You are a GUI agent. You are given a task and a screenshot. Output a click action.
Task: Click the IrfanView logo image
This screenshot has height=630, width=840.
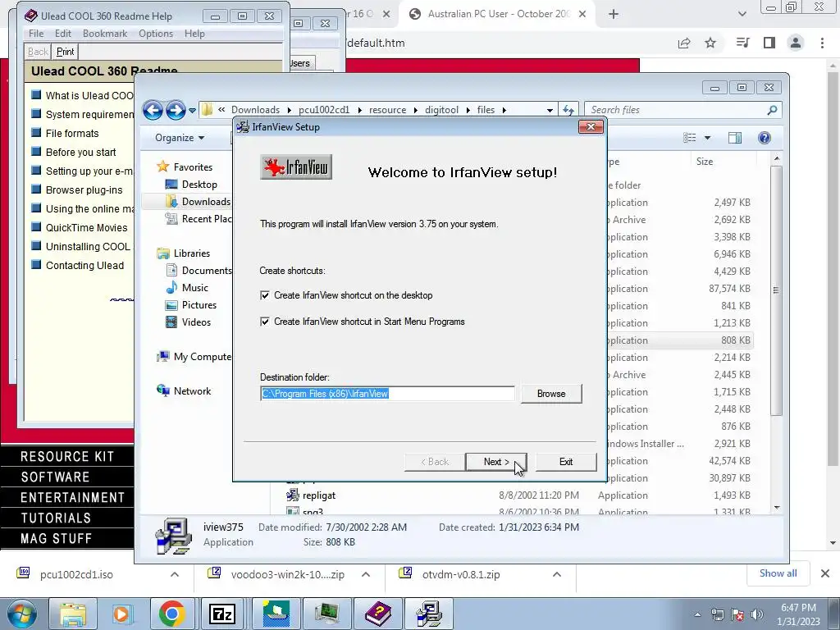(296, 167)
